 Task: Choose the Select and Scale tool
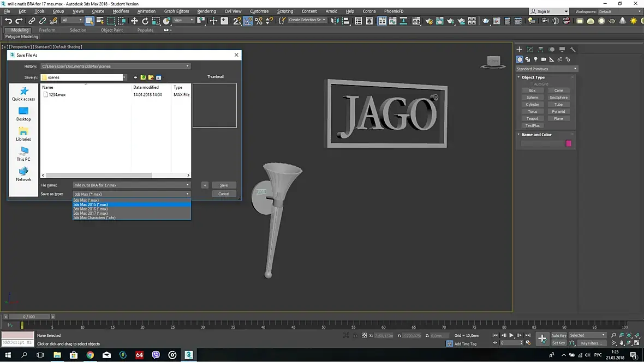click(x=156, y=21)
